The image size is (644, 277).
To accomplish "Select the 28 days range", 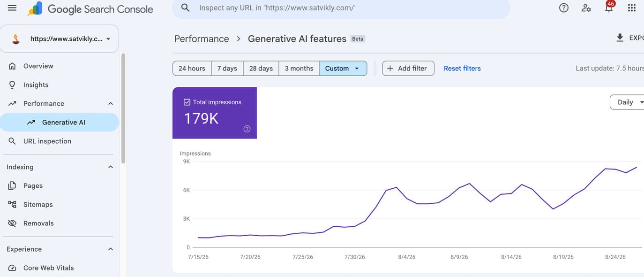I will coord(261,68).
